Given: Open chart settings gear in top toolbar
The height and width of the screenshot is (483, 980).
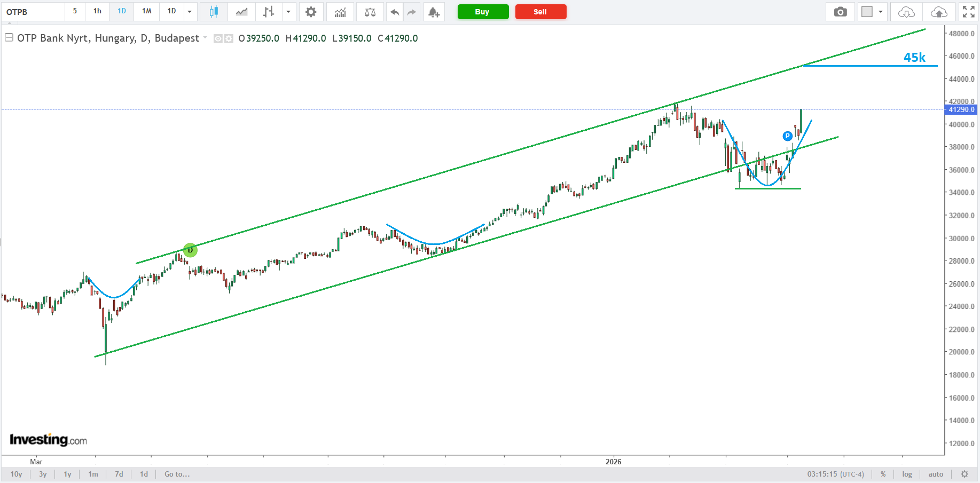Looking at the screenshot, I should [311, 12].
